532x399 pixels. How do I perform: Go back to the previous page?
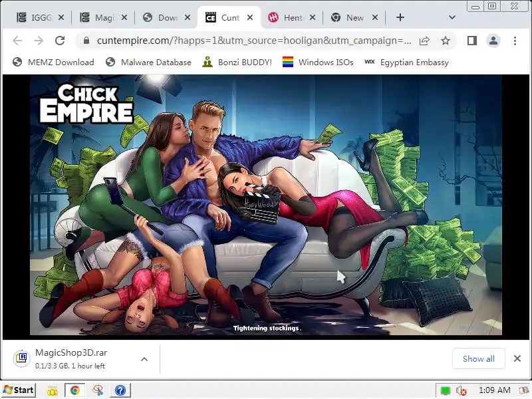(17, 41)
